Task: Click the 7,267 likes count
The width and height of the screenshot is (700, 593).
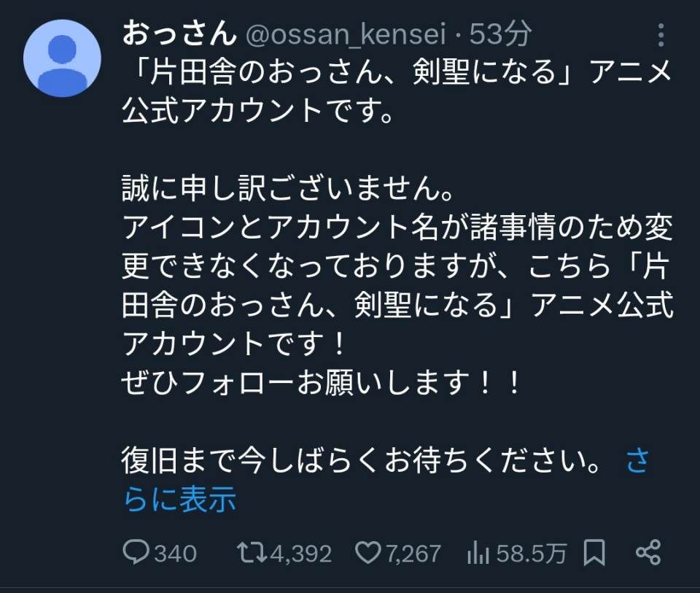Action: coord(413,554)
